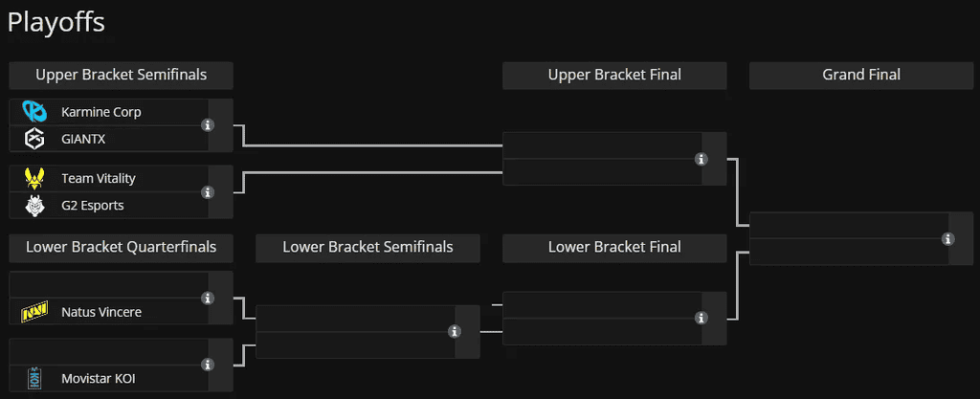This screenshot has height=399, width=980.
Task: Open info icon on Grand Final match
Action: [x=948, y=238]
